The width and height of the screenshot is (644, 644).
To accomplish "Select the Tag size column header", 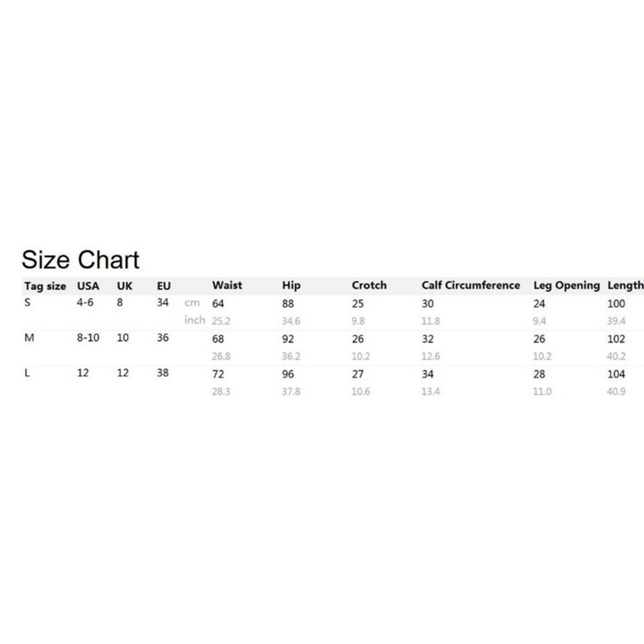I will pyautogui.click(x=45, y=286).
